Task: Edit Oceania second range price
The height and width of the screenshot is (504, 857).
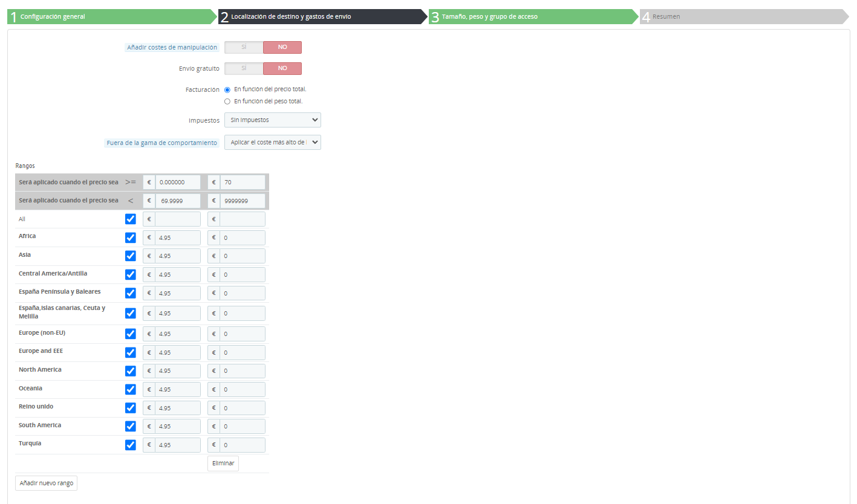Action: [x=243, y=390]
